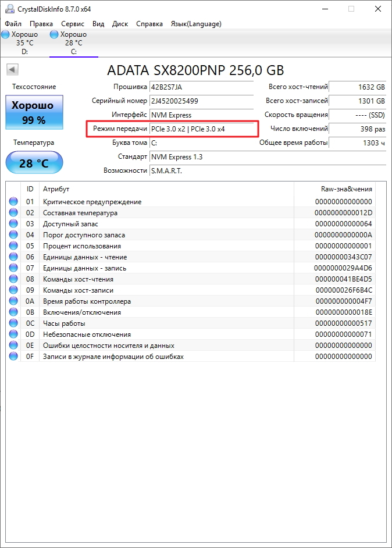Select the Часы работы row
Image resolution: width=392 pixels, height=548 pixels.
pyautogui.click(x=191, y=323)
